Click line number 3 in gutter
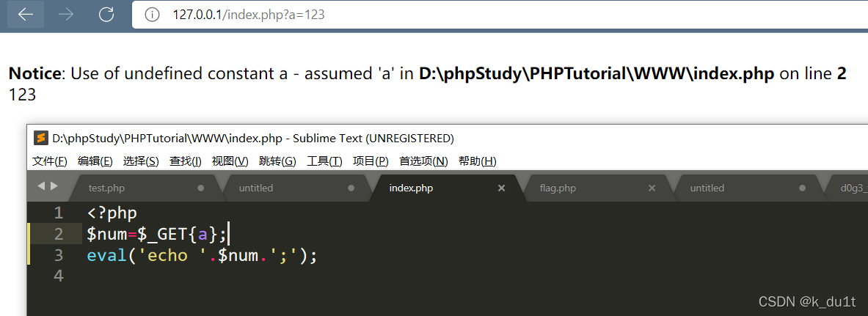Screen dimensions: 868x316 (x=59, y=255)
